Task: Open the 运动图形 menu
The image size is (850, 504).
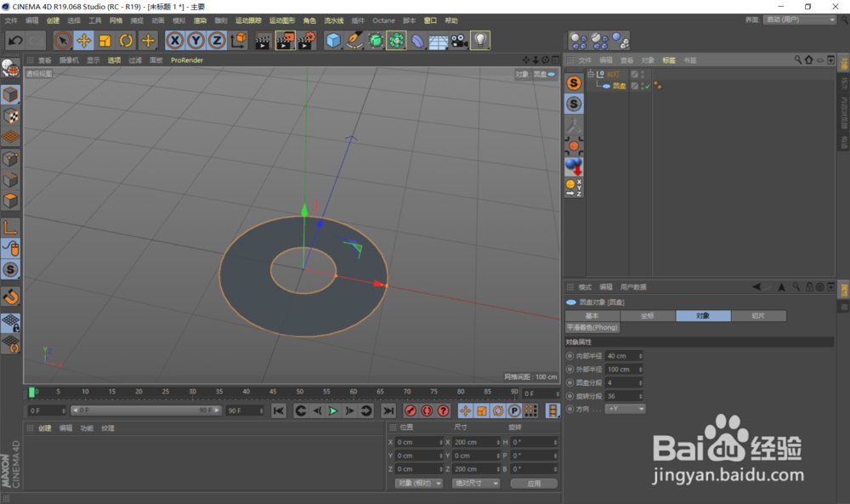Action: [282, 20]
